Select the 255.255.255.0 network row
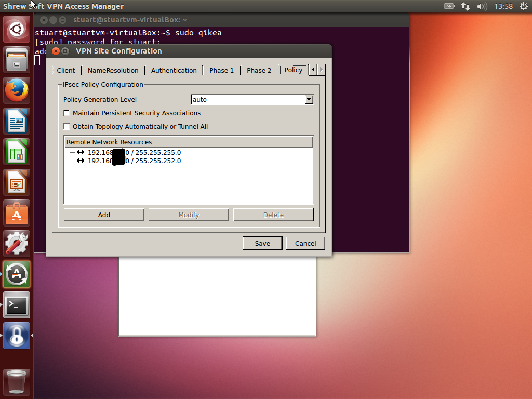Viewport: 532px width, 399px height. pyautogui.click(x=135, y=152)
